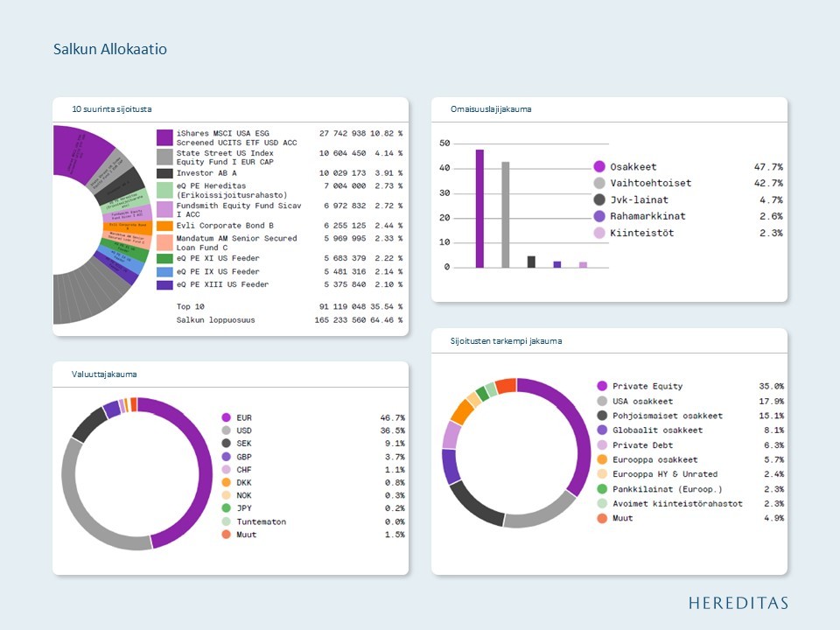Select the DKK currency legend dot
This screenshot has height=630, width=840.
click(x=226, y=482)
